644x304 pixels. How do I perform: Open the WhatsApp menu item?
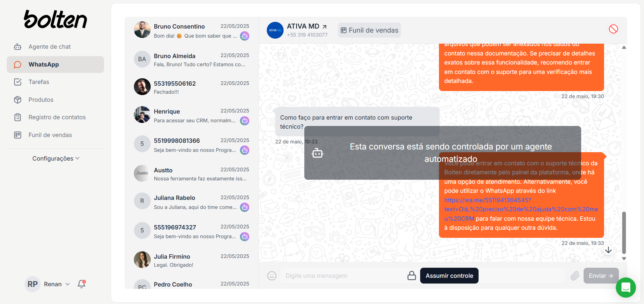click(55, 64)
